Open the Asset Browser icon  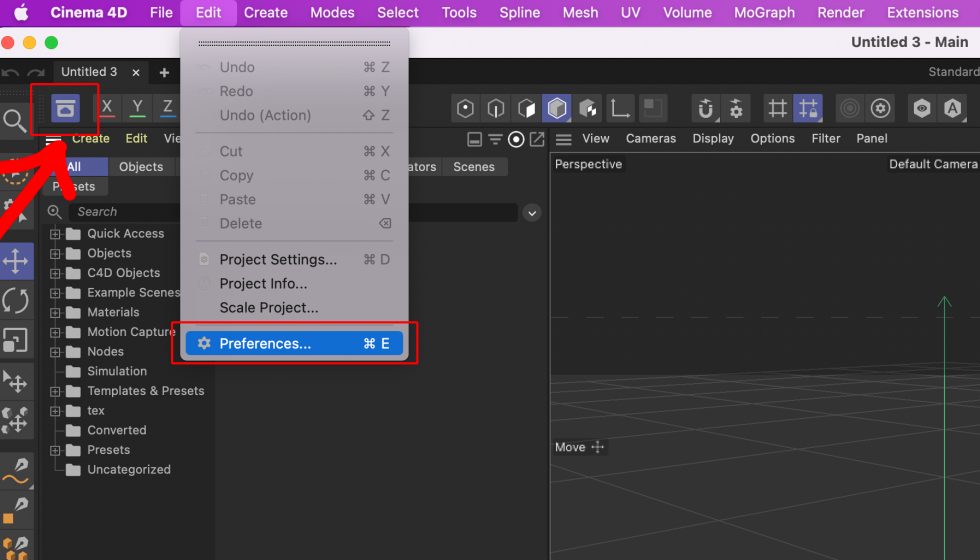tap(65, 109)
